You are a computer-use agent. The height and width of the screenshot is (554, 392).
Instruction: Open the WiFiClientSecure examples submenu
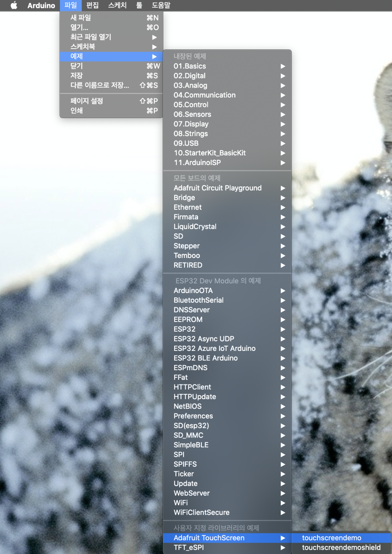coord(227,512)
